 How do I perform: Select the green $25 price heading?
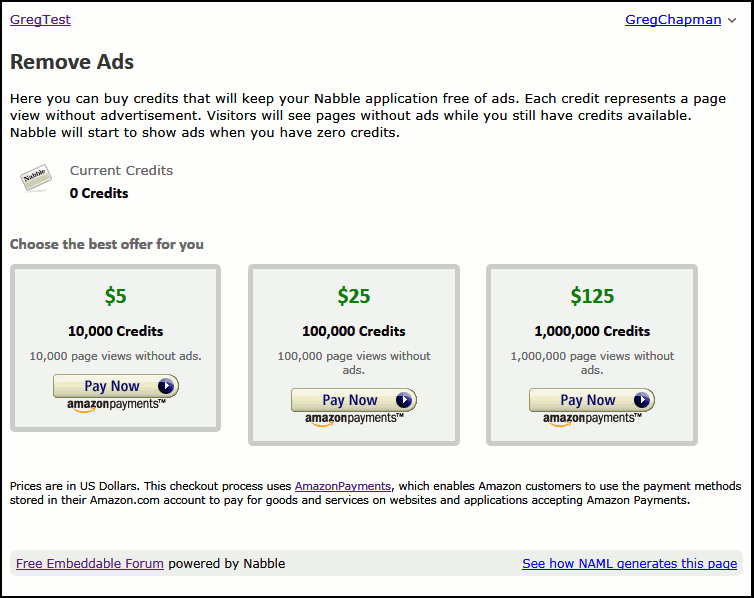tap(354, 296)
